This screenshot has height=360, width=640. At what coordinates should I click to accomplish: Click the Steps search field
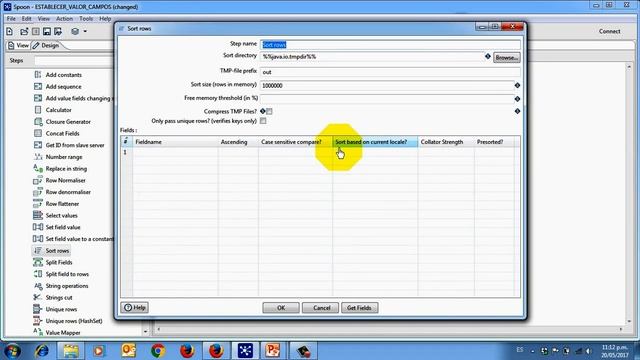(73, 60)
